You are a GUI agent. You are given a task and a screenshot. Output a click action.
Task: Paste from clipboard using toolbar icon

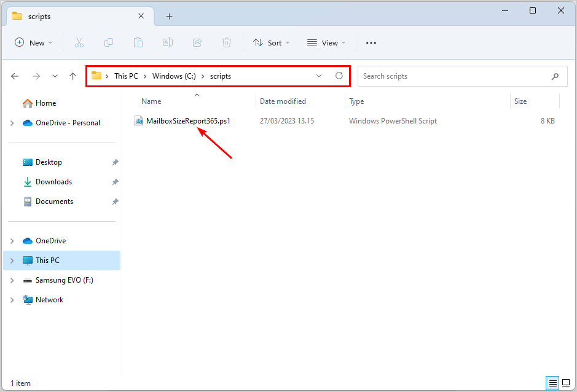coord(138,42)
